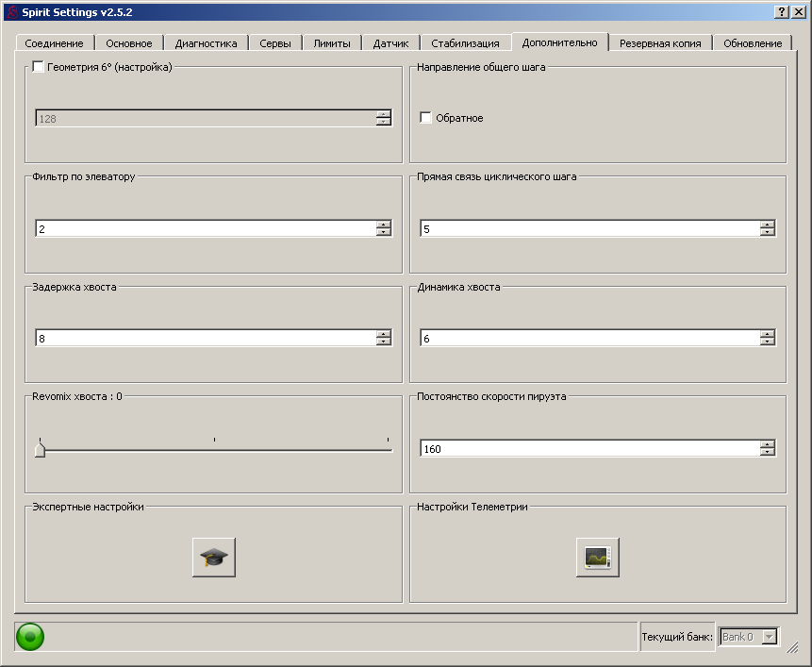Increase Прямая связь циклического шага value
The height and width of the screenshot is (667, 812).
click(x=768, y=225)
